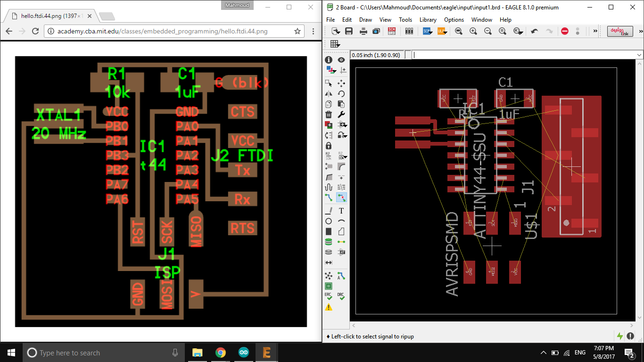Screen dimensions: 644x362
Task: Select the Polygon tool
Action: tap(341, 231)
